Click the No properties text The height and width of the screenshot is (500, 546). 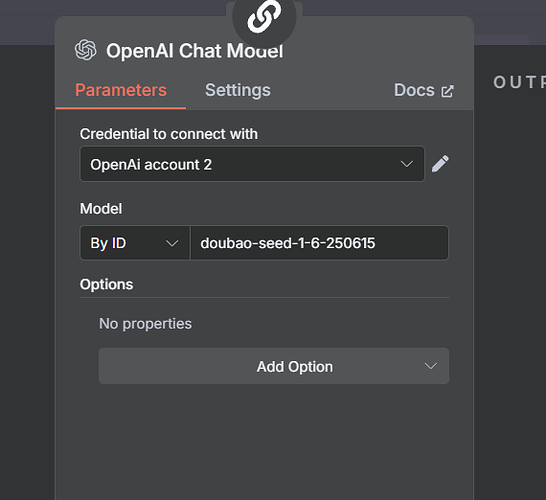[x=145, y=324]
